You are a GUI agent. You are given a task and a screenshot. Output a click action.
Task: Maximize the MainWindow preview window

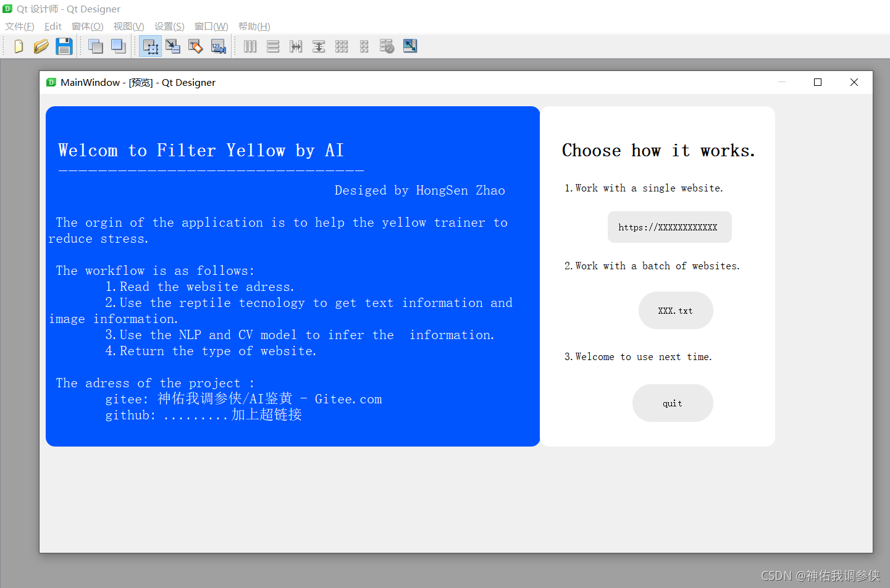(818, 82)
